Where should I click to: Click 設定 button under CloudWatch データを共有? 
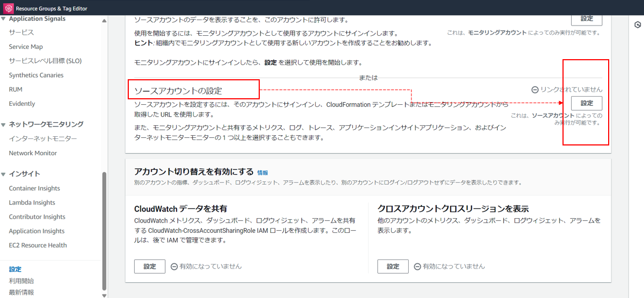(x=150, y=267)
